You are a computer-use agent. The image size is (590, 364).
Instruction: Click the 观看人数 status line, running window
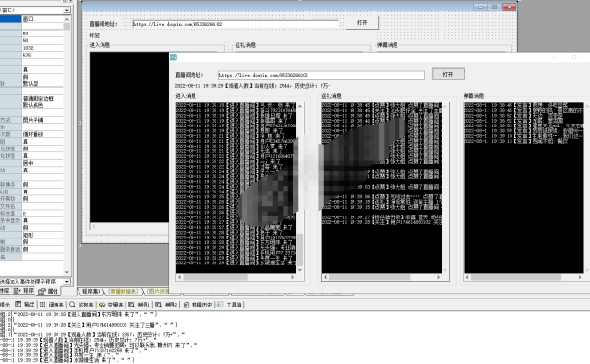(253, 86)
